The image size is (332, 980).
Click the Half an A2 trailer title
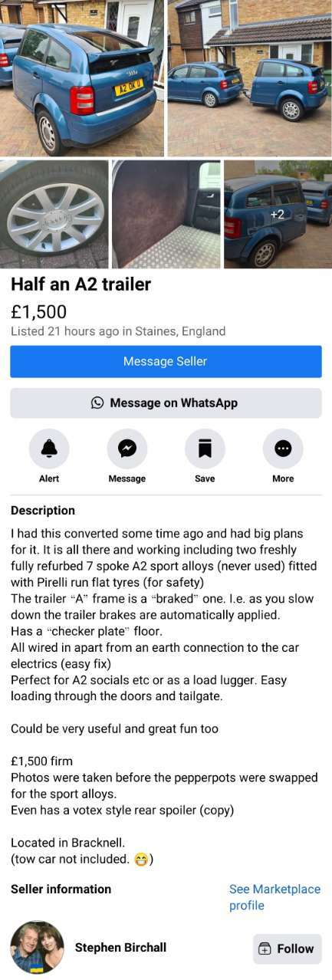(81, 284)
